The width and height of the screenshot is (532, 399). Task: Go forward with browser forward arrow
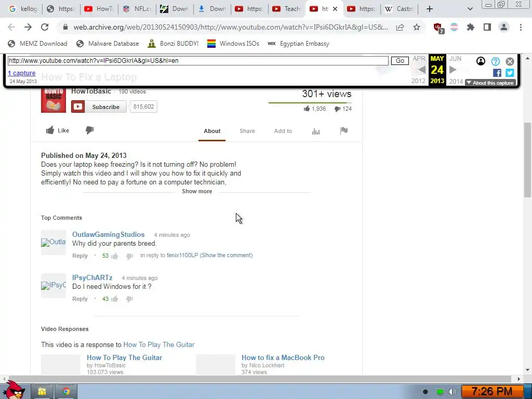28,27
